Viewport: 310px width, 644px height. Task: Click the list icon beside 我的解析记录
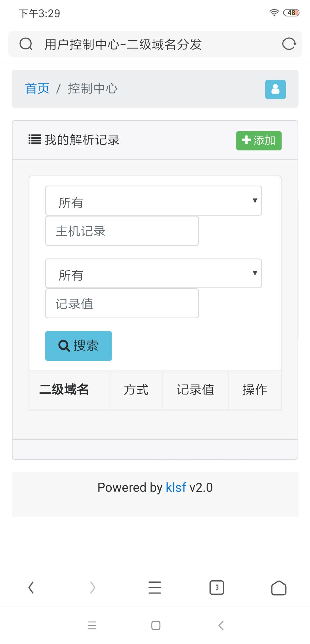[35, 140]
